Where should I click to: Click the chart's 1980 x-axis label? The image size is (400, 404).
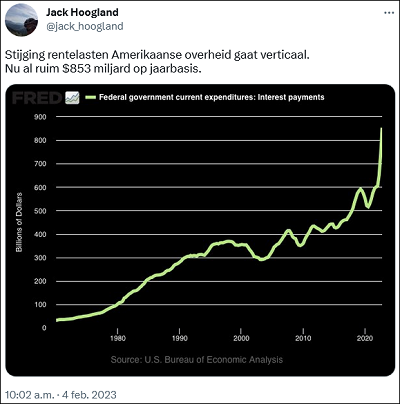(x=118, y=338)
